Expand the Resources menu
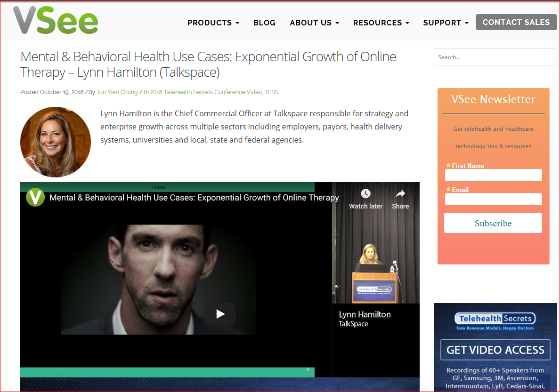Screen dimensions: 560x392 [381, 23]
